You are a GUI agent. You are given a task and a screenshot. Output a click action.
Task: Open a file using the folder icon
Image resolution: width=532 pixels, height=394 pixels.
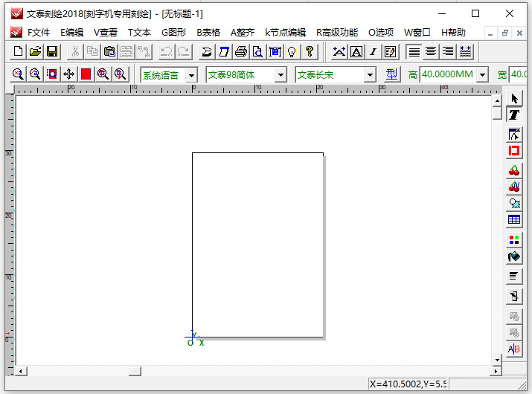click(35, 52)
